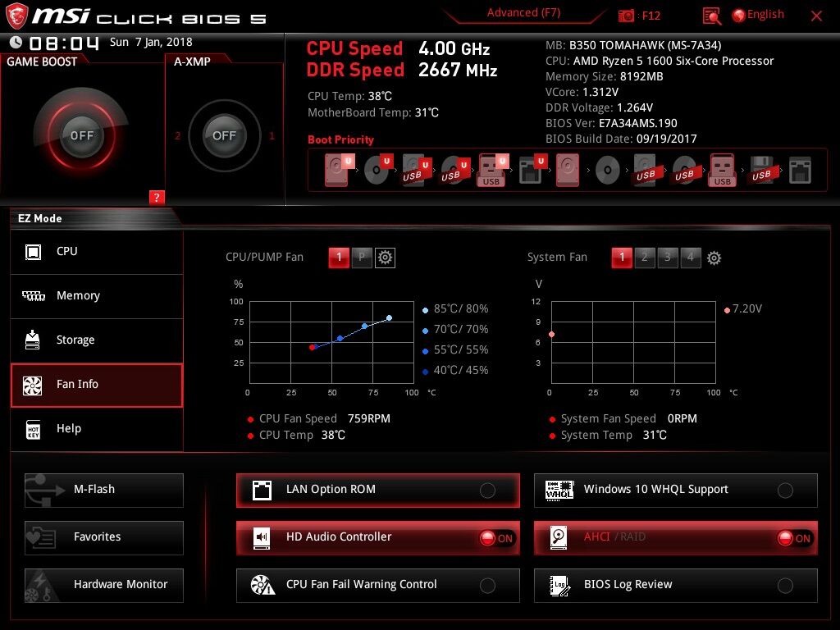Select the legacy CD/DVD boot device
The height and width of the screenshot is (630, 840).
(x=608, y=171)
